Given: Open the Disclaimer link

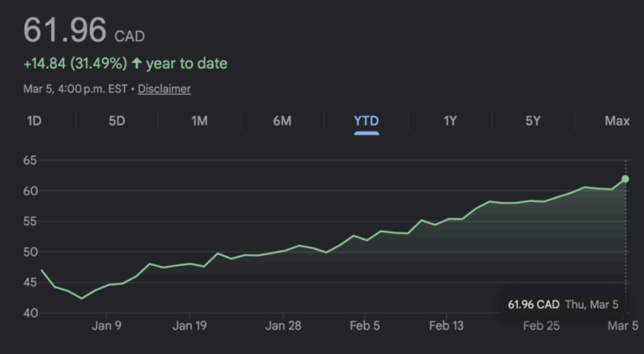Looking at the screenshot, I should [x=164, y=89].
